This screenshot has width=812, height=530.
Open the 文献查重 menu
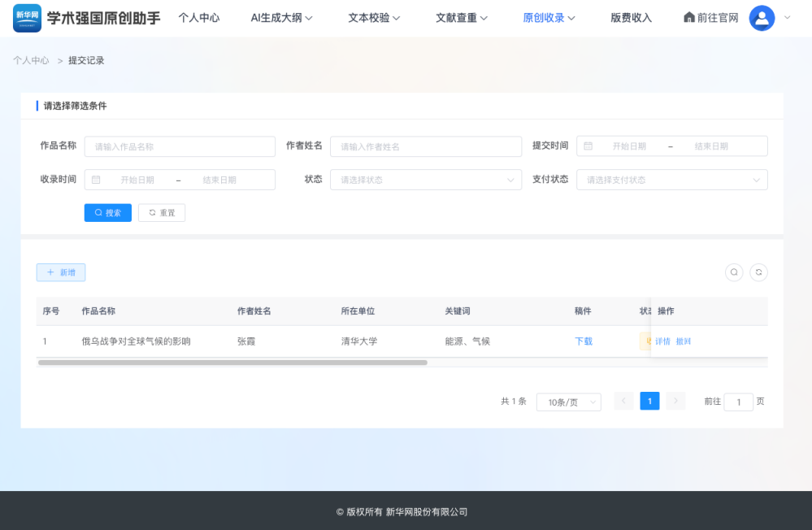461,18
